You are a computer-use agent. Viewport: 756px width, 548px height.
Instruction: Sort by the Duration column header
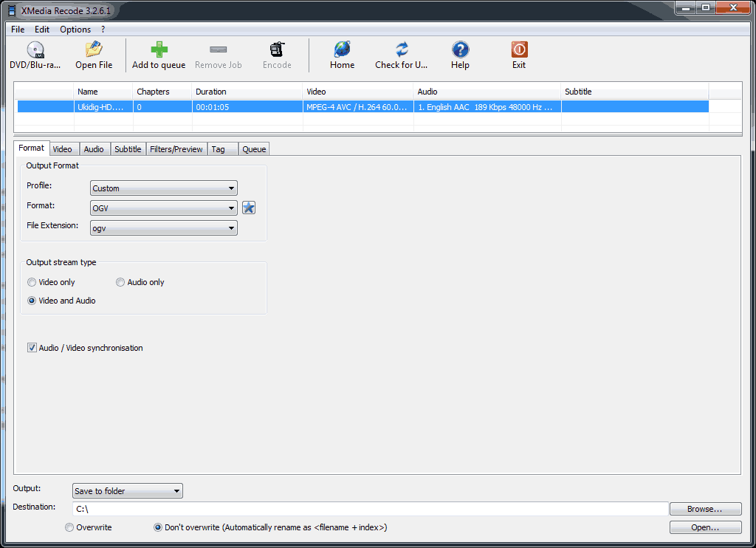pos(247,92)
